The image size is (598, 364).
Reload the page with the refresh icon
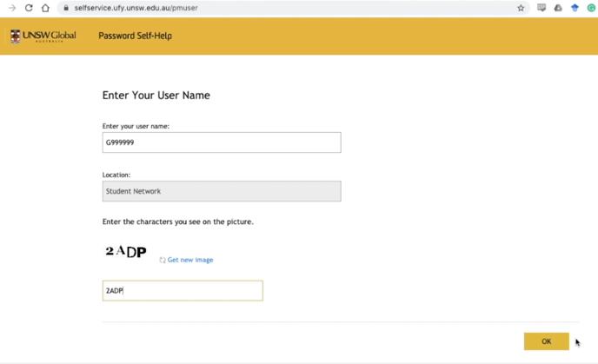29,8
